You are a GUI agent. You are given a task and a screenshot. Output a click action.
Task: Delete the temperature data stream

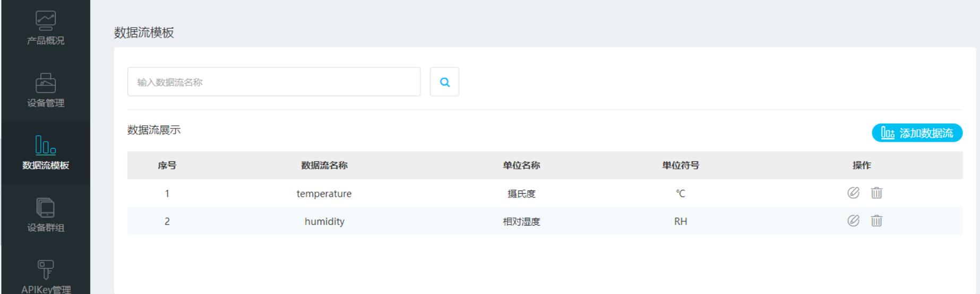876,193
